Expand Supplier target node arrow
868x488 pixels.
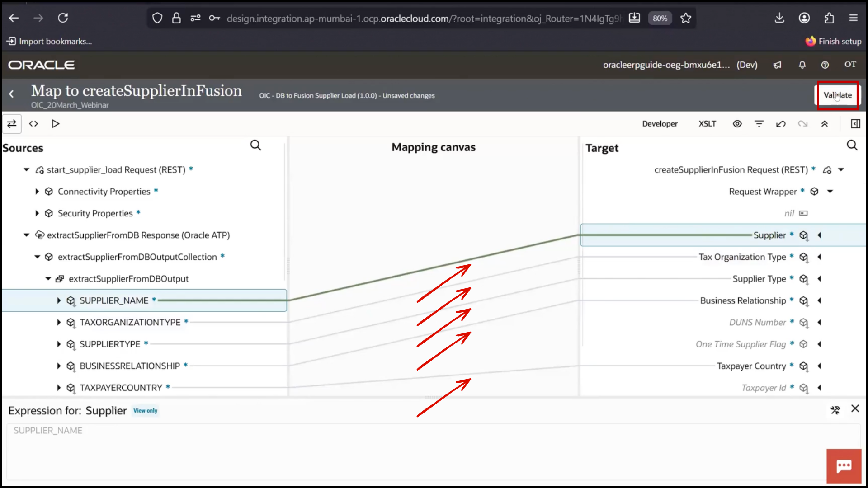[x=819, y=235]
